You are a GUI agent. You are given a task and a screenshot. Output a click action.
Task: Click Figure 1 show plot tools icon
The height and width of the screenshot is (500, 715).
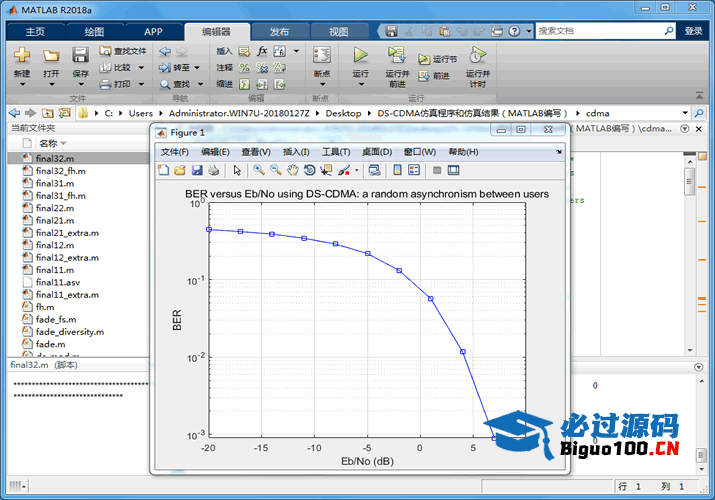tap(453, 170)
